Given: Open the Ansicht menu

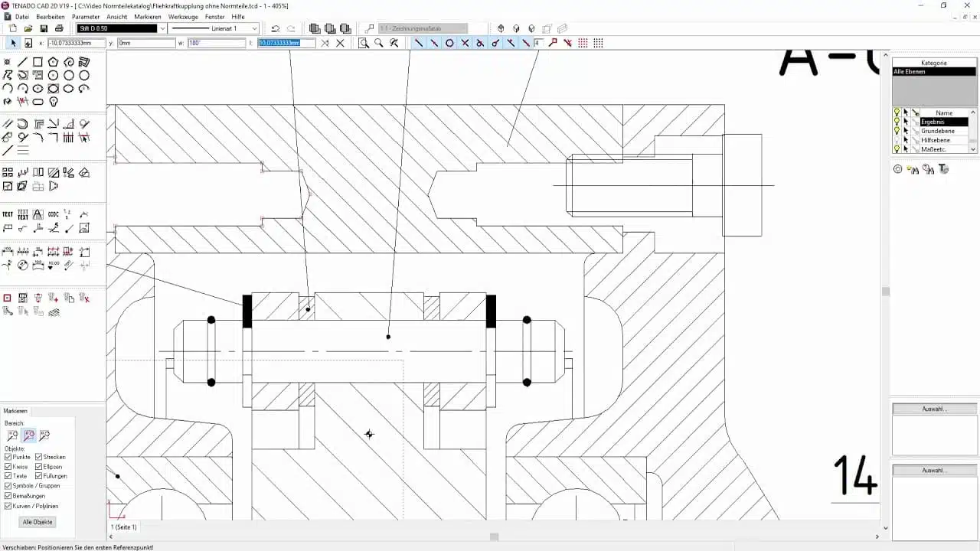Looking at the screenshot, I should [117, 16].
